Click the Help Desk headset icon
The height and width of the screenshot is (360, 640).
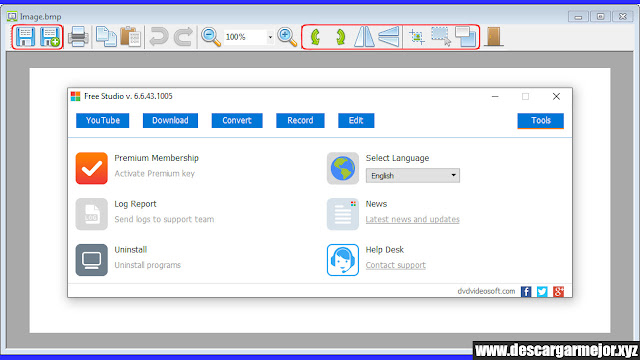coord(343,260)
